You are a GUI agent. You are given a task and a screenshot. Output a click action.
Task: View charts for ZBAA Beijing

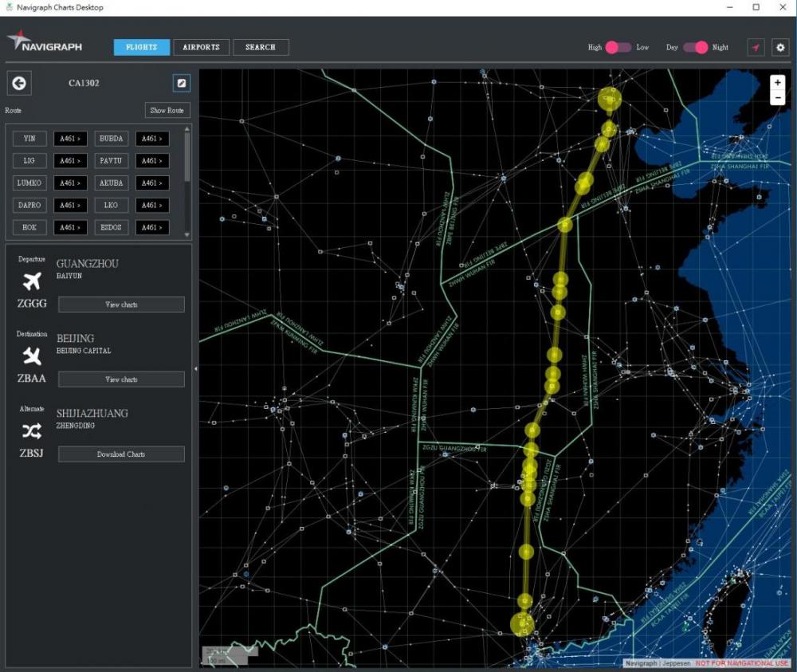(x=121, y=379)
